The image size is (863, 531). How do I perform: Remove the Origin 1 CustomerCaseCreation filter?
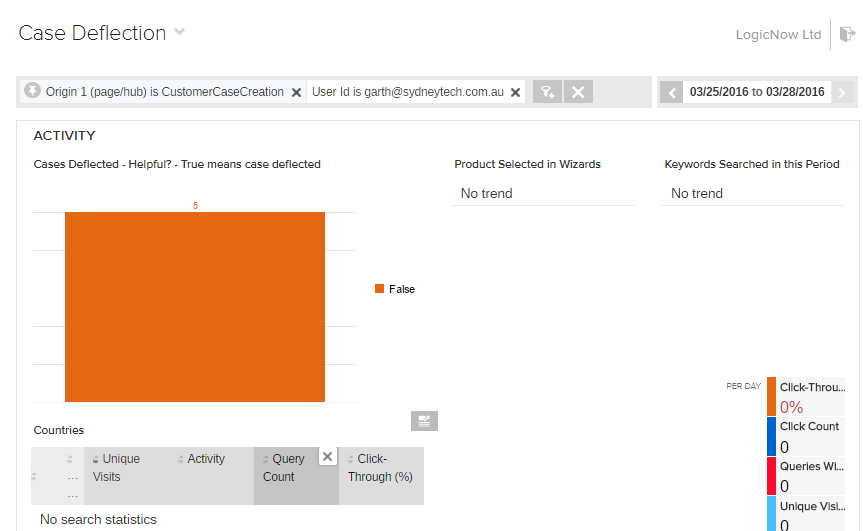pyautogui.click(x=296, y=92)
